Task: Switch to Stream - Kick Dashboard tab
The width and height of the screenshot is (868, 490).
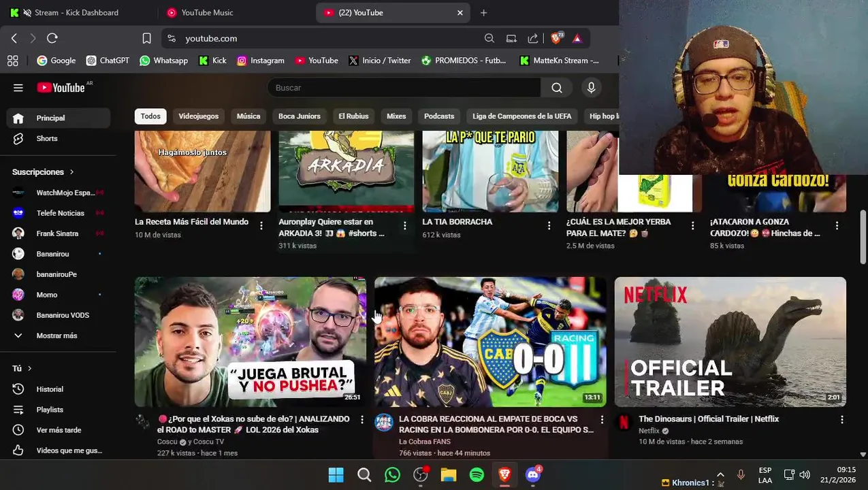Action: (76, 12)
